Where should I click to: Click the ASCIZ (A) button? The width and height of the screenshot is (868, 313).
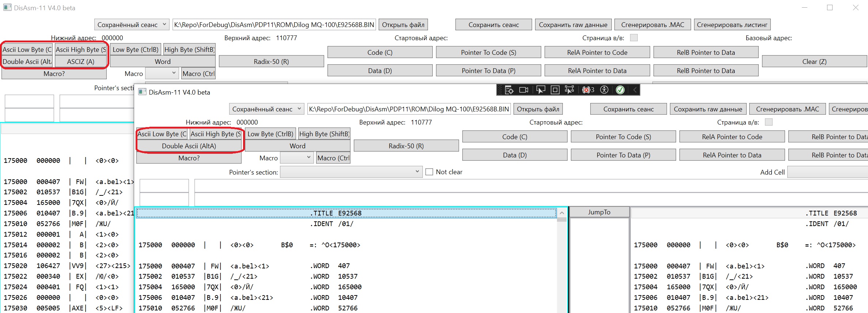tap(81, 62)
